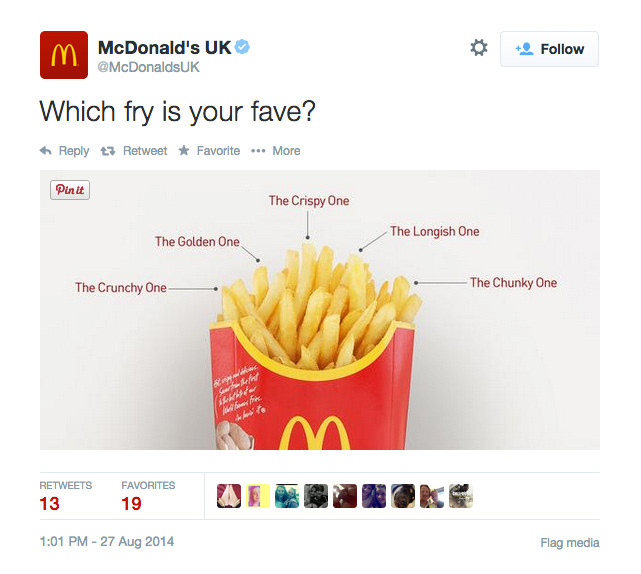
Task: Follow McDonald's UK account
Action: click(x=549, y=49)
